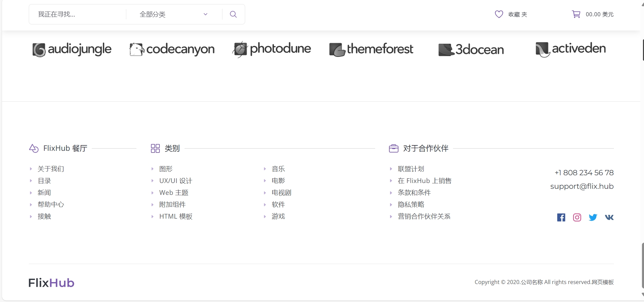
Task: Open the favorites heart icon
Action: [499, 14]
